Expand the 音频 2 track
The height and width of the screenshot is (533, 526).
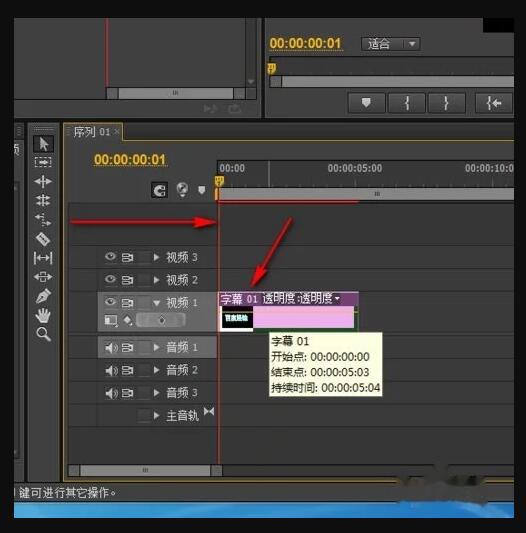(156, 370)
